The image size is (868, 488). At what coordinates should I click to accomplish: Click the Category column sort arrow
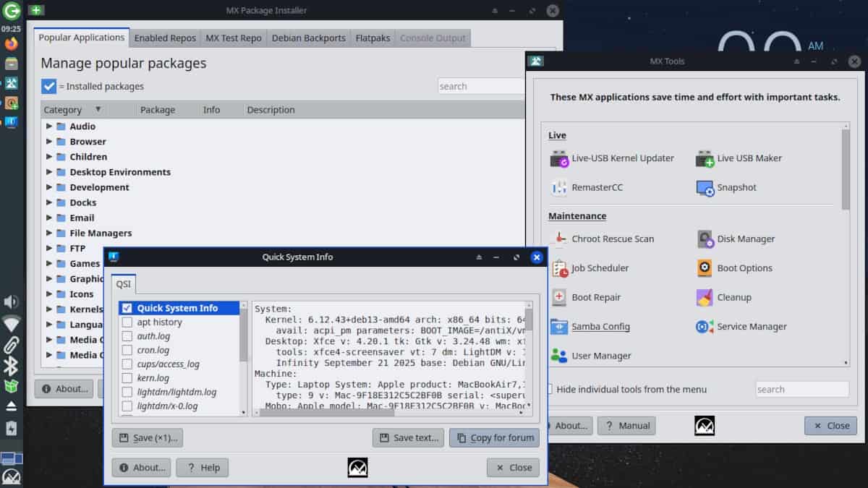(97, 109)
